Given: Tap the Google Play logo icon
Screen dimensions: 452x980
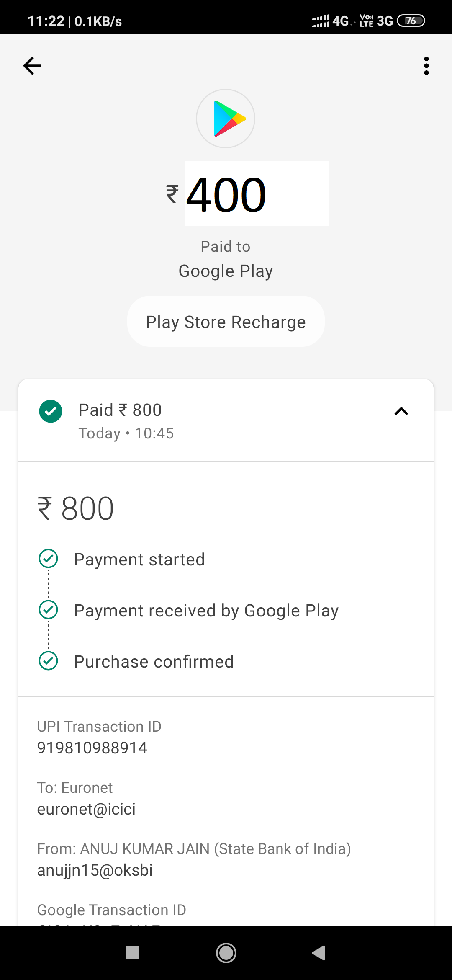Looking at the screenshot, I should [x=226, y=119].
